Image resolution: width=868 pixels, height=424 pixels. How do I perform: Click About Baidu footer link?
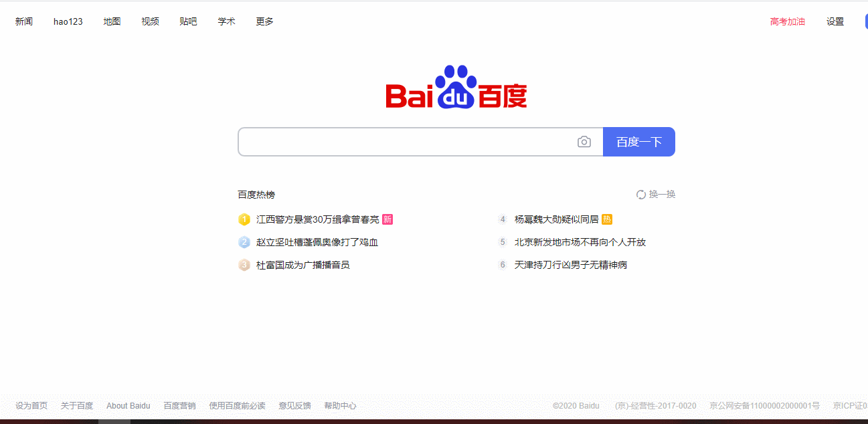(128, 406)
